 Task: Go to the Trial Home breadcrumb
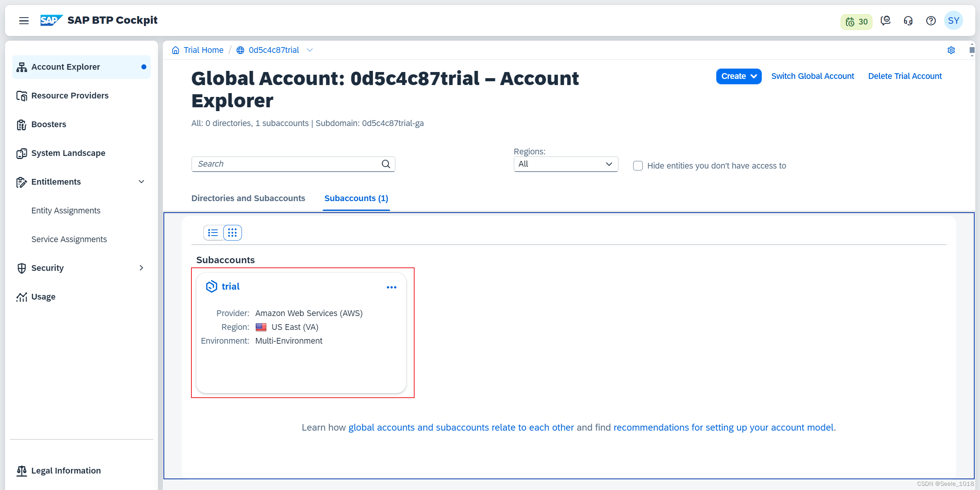[x=204, y=50]
